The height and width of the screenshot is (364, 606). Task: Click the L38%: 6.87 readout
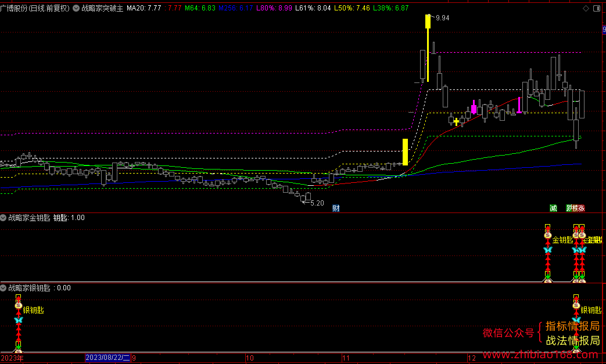tap(390, 8)
